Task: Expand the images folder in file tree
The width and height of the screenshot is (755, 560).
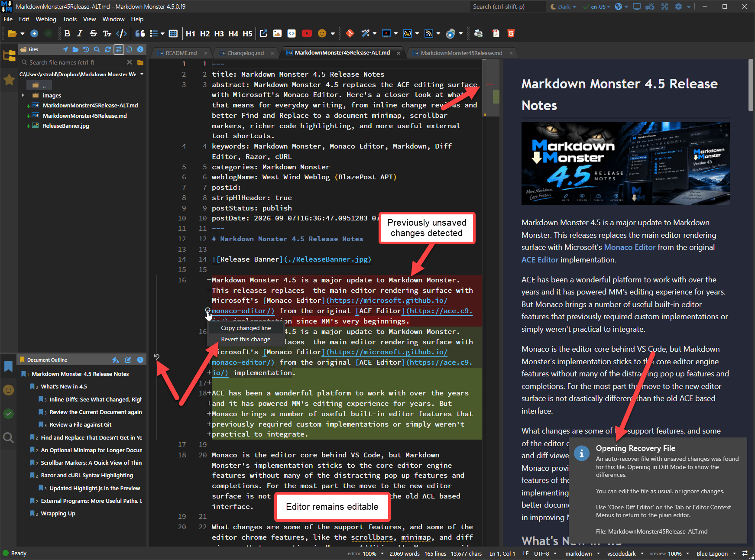Action: tap(23, 95)
